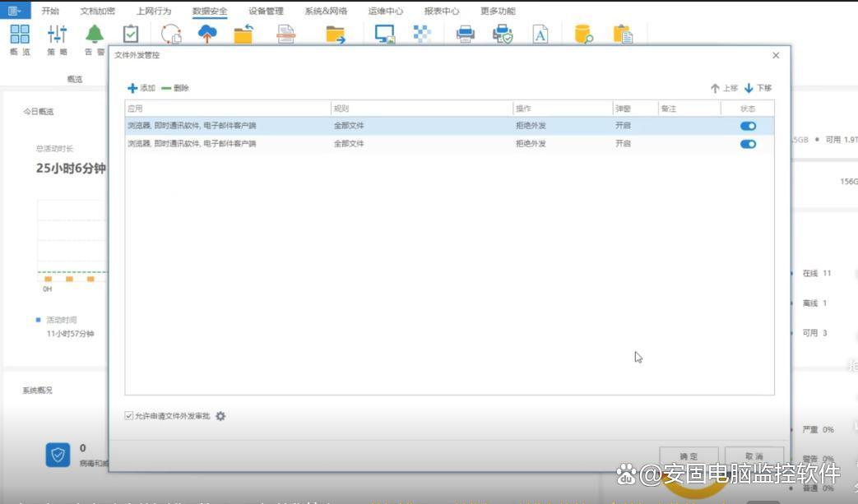Move the rule down with 下移
858x504 pixels.
click(758, 88)
